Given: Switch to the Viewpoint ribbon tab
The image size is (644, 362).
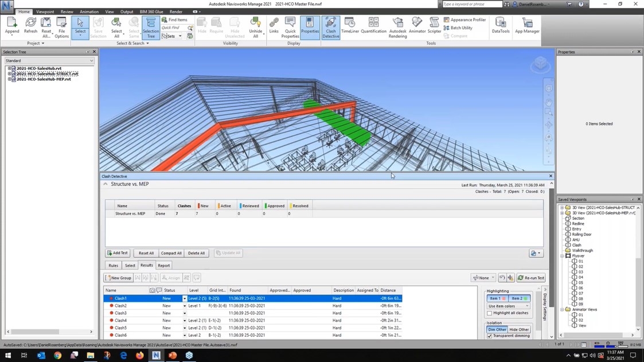Looking at the screenshot, I should coord(45,12).
